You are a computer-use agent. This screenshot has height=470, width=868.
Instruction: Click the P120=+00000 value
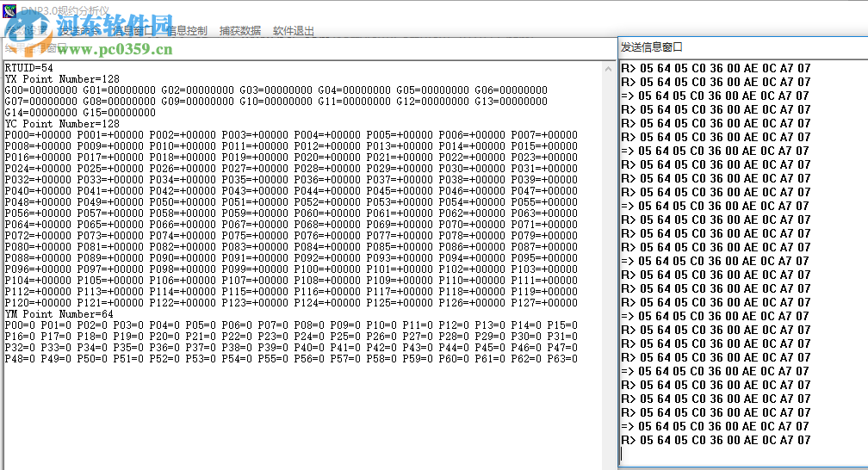[x=38, y=303]
